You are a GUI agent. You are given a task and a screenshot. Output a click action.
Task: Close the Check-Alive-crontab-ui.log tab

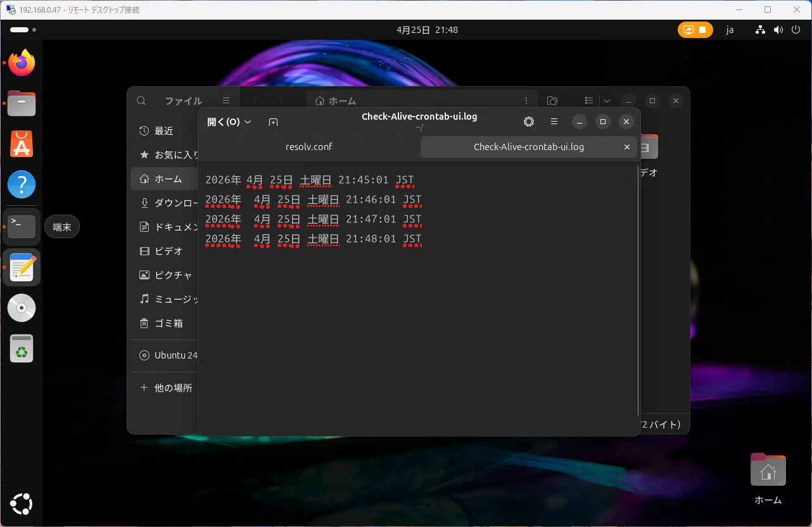626,147
